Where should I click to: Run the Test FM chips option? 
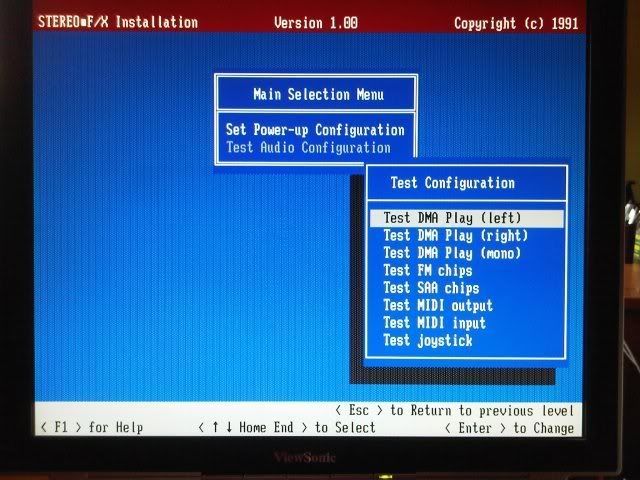point(428,270)
